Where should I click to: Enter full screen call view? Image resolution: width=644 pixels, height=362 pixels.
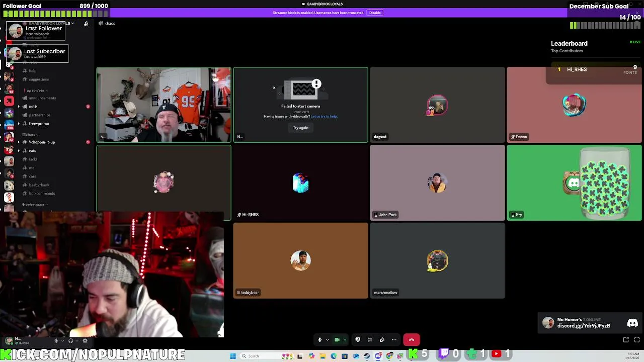637,340
